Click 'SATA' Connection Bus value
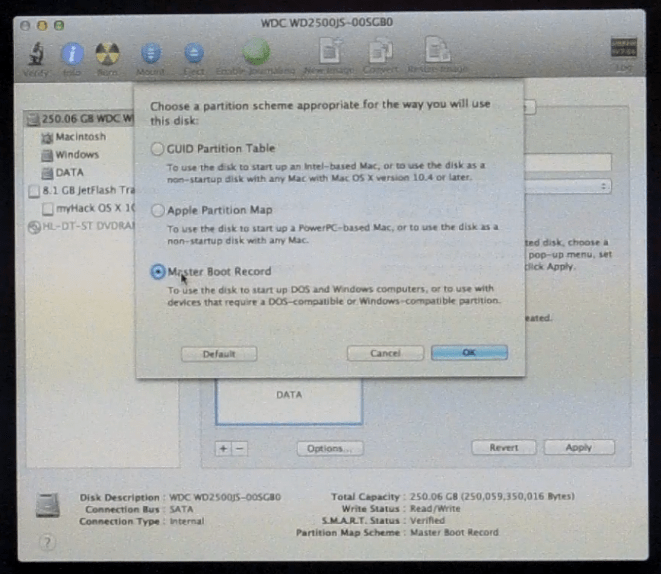This screenshot has width=661, height=574. pos(181,509)
